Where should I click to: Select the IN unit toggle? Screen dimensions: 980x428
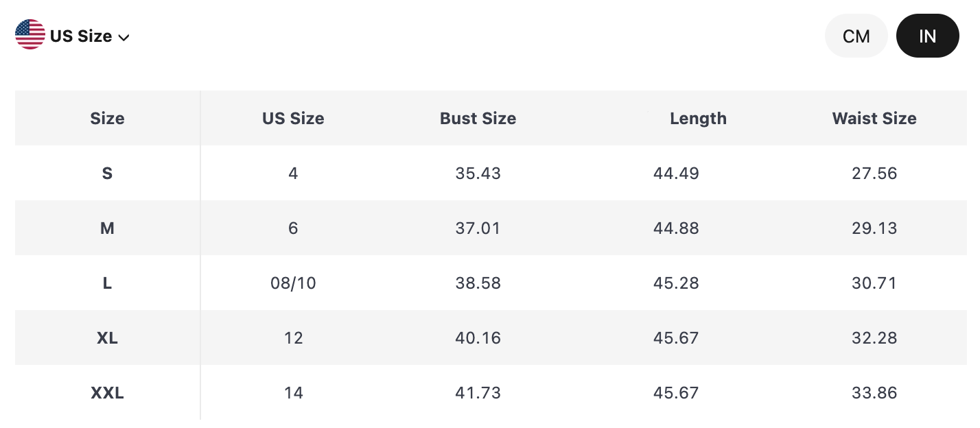[927, 36]
